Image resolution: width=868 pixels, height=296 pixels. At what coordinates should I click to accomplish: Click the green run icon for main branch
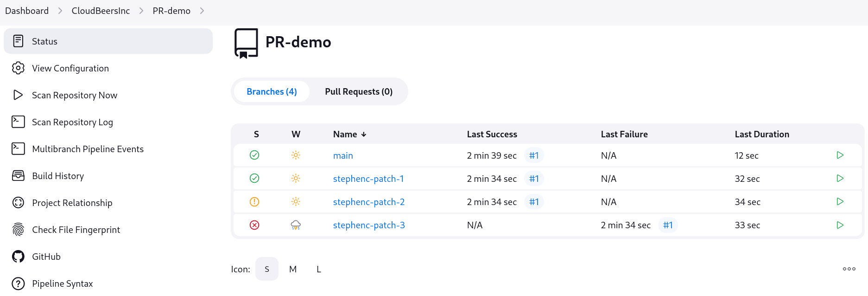(840, 155)
